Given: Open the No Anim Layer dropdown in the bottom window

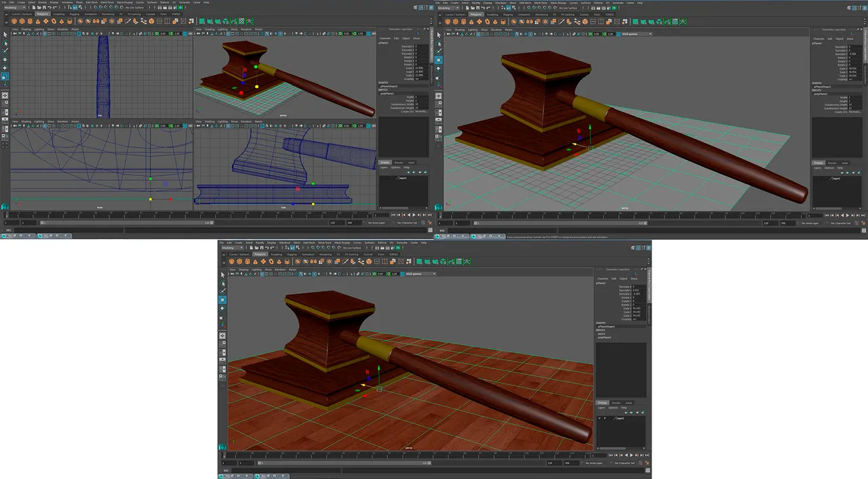Looking at the screenshot, I should click(x=594, y=463).
